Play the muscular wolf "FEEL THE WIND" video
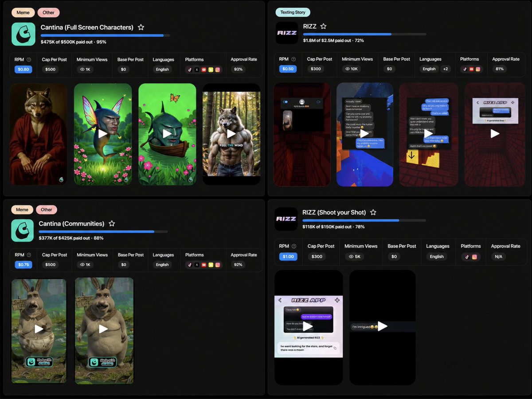 [231, 134]
